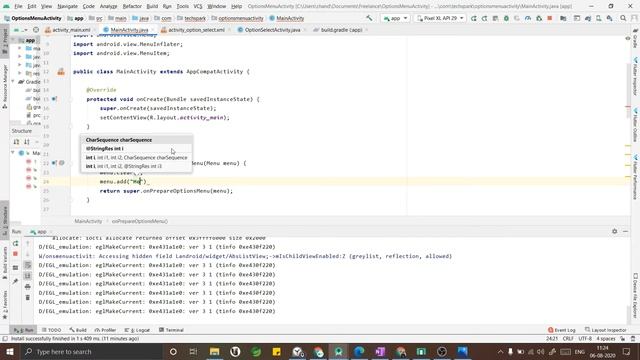Viewport: 640px width, 360px height.
Task: Click the Profile app gauge icon
Action: pos(528,18)
